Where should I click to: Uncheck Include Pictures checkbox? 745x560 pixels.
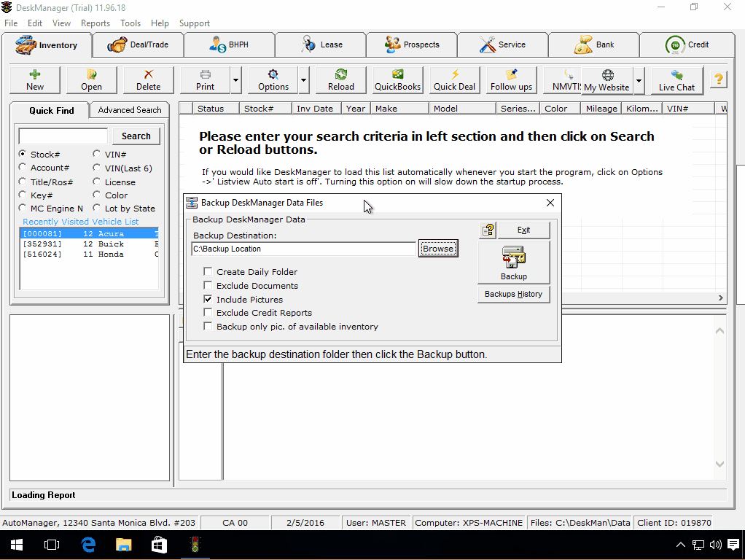point(208,299)
